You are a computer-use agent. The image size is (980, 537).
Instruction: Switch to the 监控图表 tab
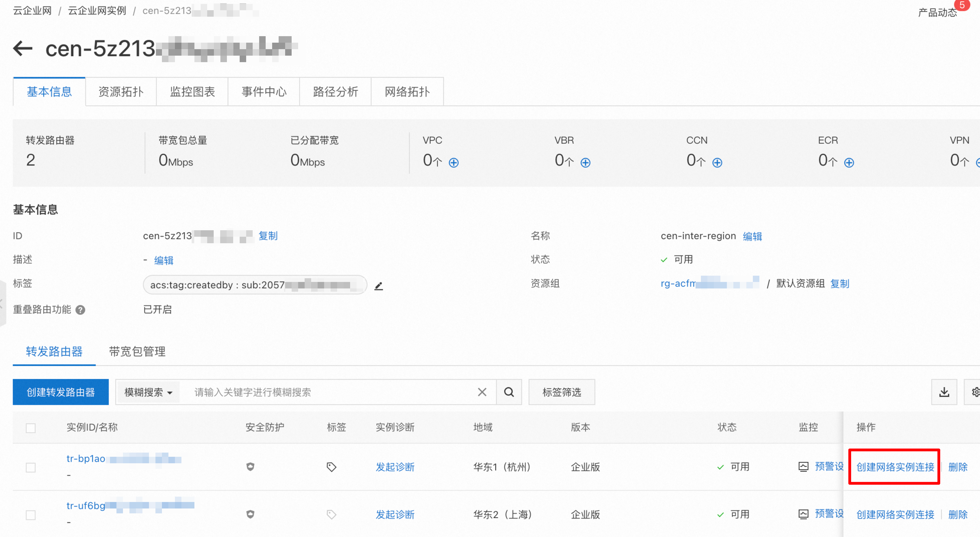[193, 92]
